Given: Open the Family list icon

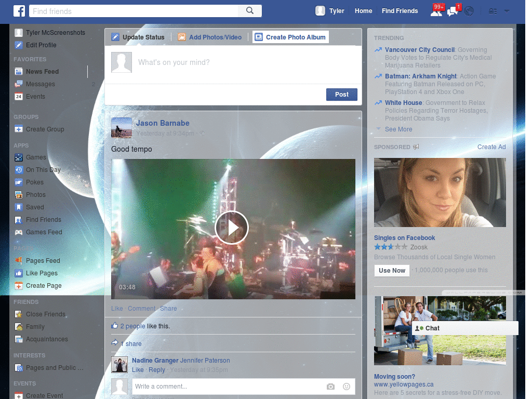Looking at the screenshot, I should pos(19,327).
